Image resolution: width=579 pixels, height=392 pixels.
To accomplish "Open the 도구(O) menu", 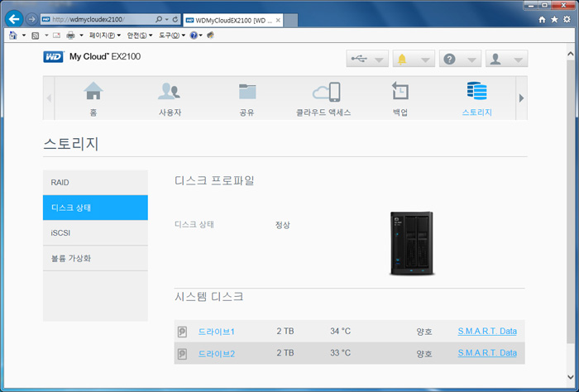I will click(172, 36).
